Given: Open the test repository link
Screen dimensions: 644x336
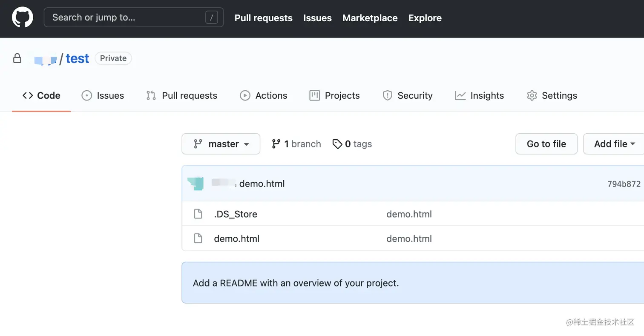Looking at the screenshot, I should pyautogui.click(x=78, y=58).
